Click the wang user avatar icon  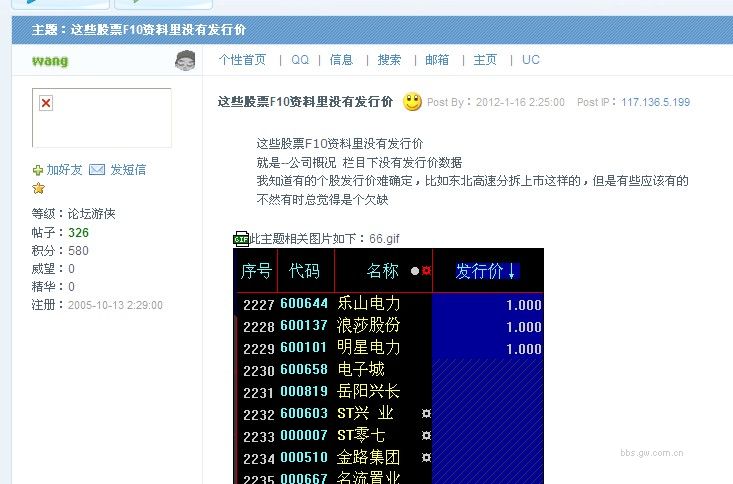point(185,61)
